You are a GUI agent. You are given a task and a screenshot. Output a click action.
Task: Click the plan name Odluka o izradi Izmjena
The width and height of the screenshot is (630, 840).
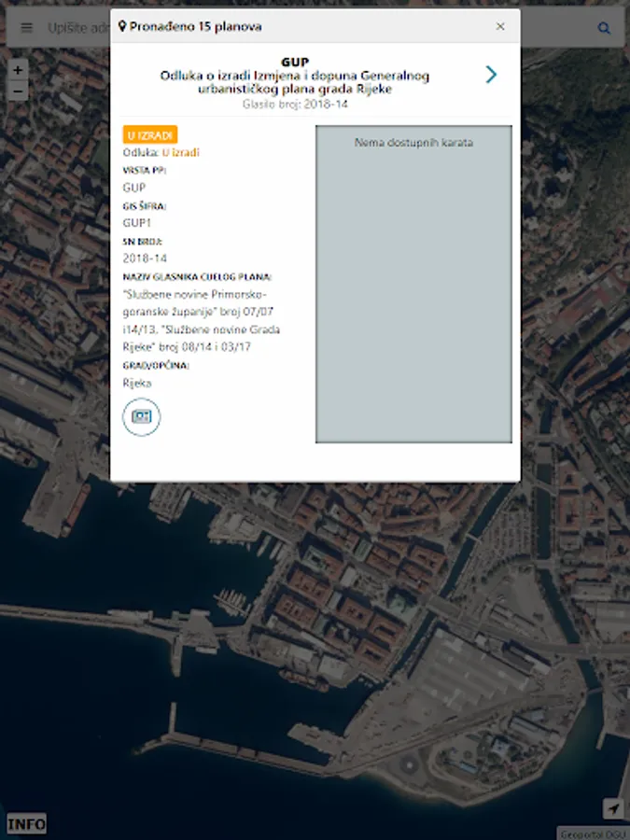(295, 82)
